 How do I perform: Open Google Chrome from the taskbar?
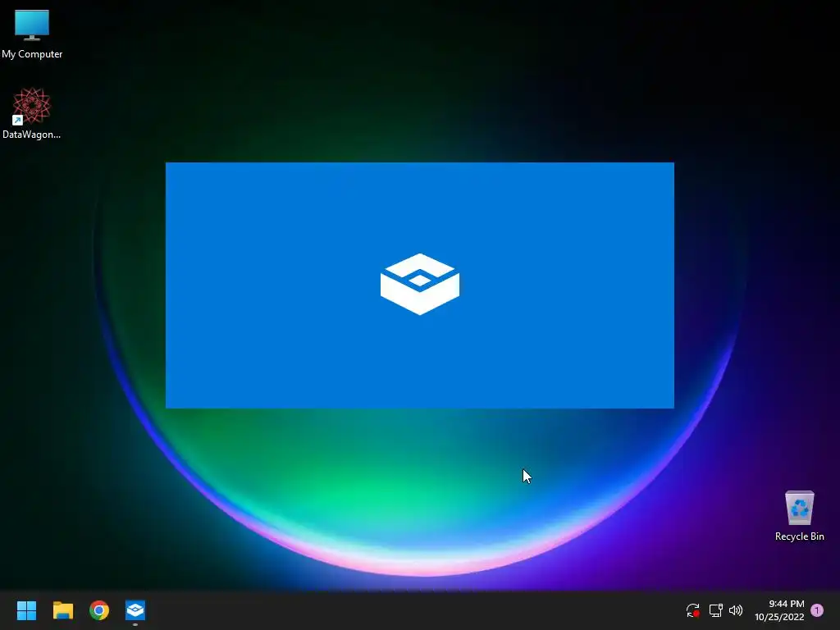pos(99,610)
